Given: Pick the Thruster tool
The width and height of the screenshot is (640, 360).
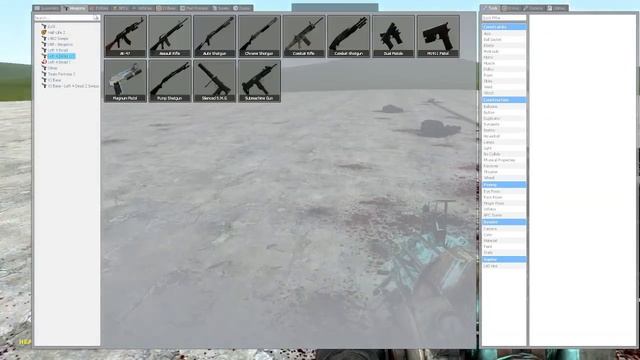Looking at the screenshot, I should pos(504,172).
